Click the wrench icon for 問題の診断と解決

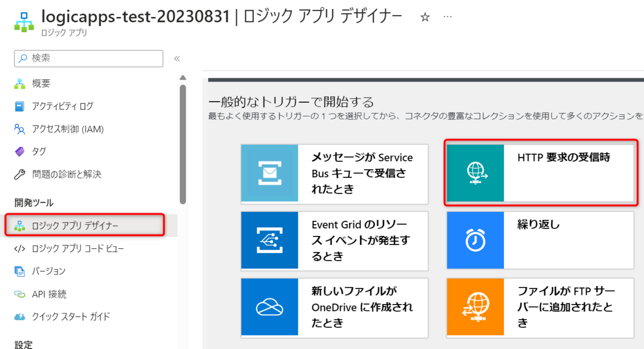pos(20,174)
